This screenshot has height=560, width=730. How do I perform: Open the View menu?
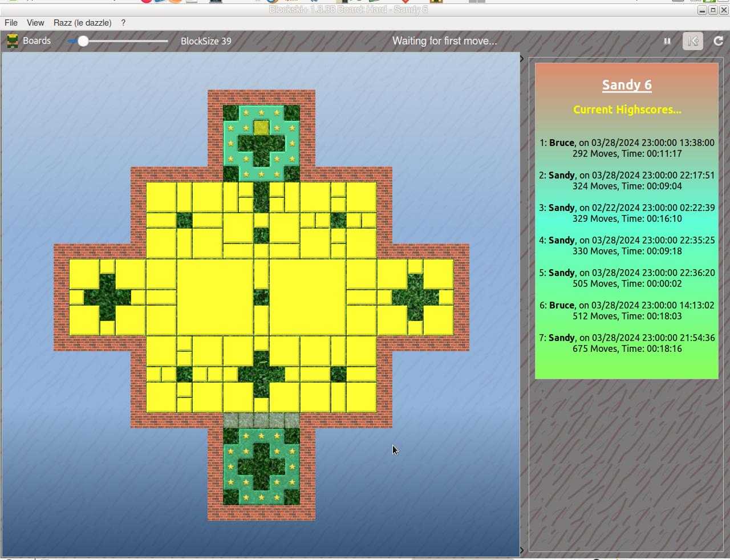point(35,23)
